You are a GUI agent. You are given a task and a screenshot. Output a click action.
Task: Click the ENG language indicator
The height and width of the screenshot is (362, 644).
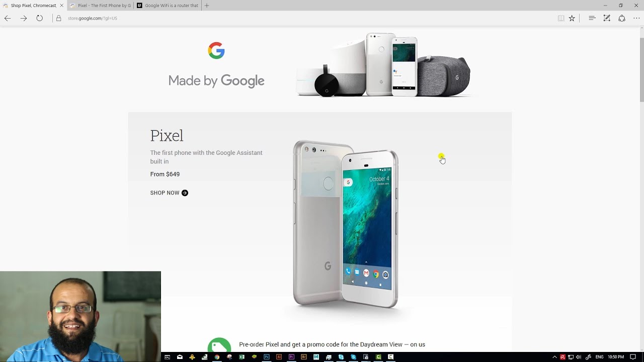point(599,357)
